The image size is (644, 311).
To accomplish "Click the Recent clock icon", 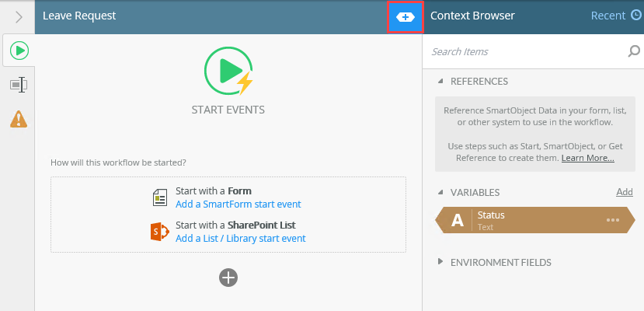I will [x=636, y=16].
